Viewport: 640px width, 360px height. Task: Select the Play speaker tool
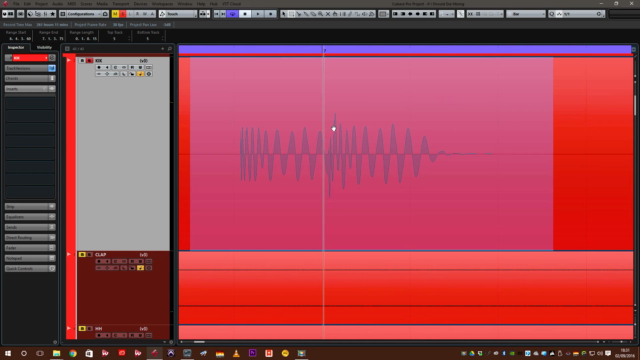pyautogui.click(x=364, y=14)
